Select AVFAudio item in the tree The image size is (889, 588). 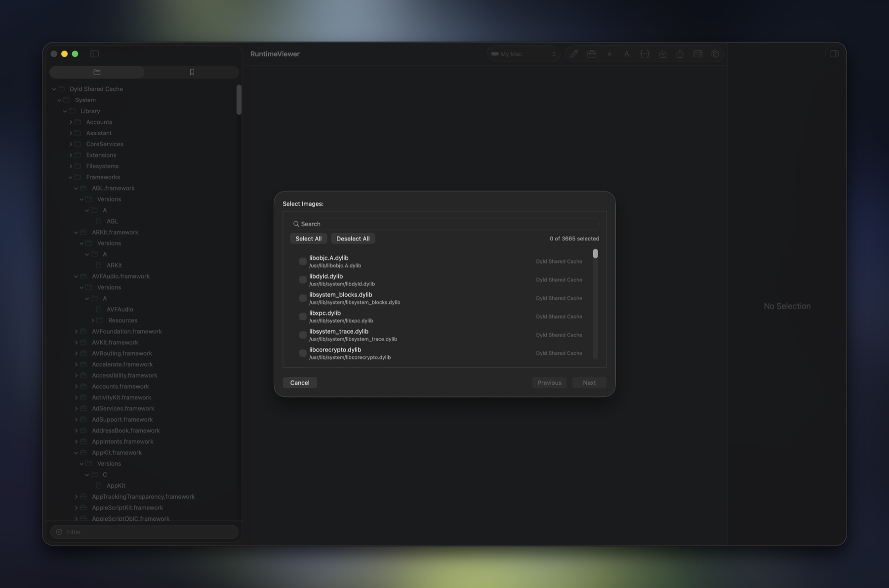120,310
